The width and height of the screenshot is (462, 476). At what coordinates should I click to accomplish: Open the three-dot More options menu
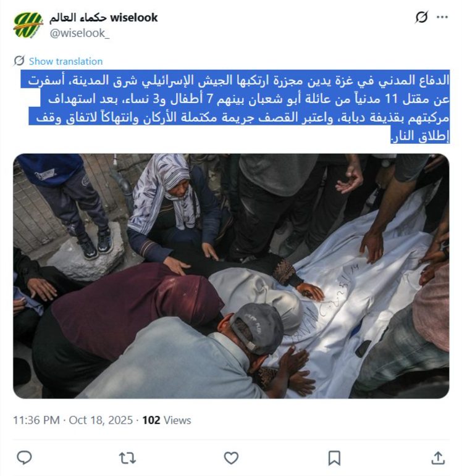pos(442,17)
